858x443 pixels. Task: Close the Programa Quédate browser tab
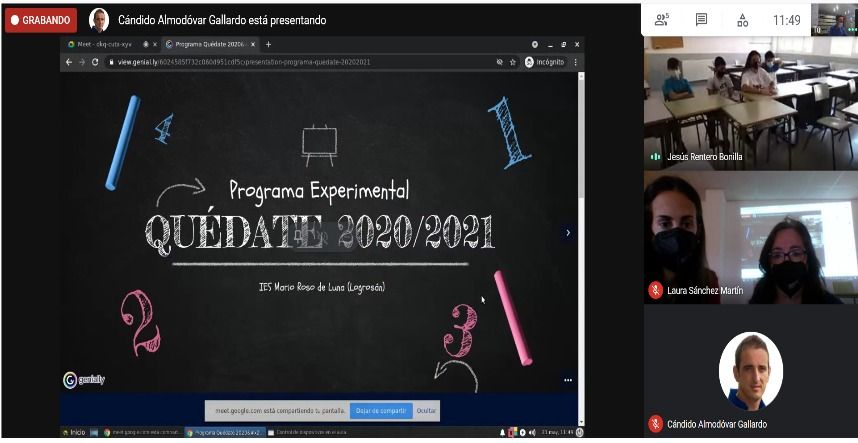(253, 44)
